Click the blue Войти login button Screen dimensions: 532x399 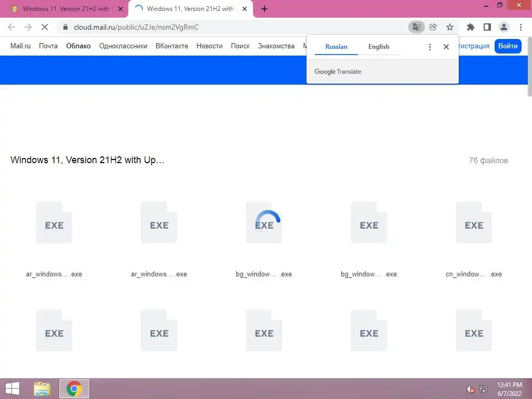(x=508, y=46)
